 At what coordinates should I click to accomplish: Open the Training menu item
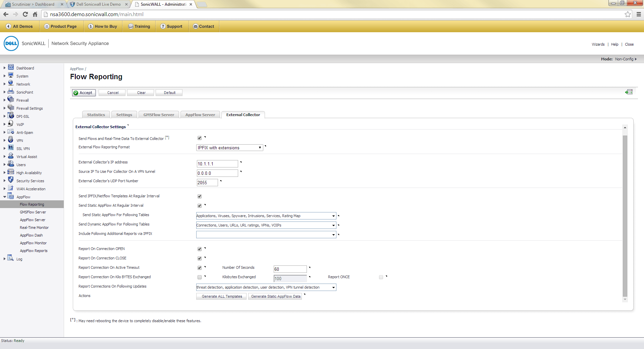(x=139, y=26)
